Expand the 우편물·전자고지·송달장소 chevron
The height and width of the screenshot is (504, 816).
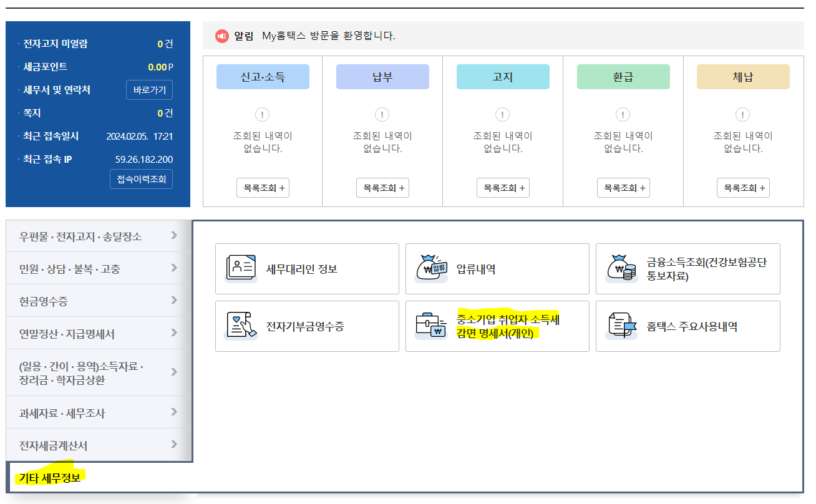pos(174,236)
